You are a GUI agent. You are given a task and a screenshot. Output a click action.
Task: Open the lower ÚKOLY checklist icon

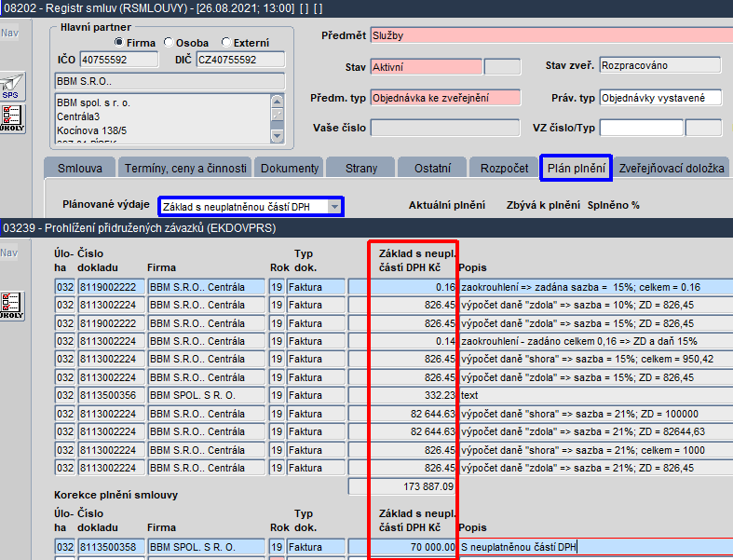[12, 306]
